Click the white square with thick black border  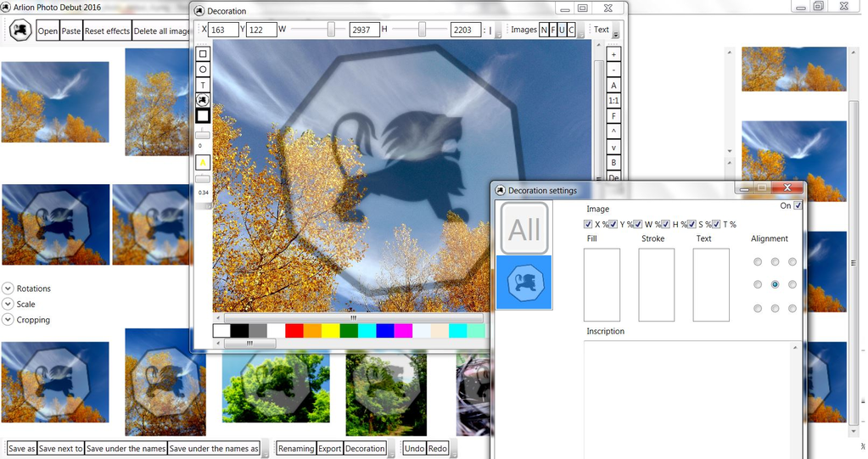click(x=203, y=115)
